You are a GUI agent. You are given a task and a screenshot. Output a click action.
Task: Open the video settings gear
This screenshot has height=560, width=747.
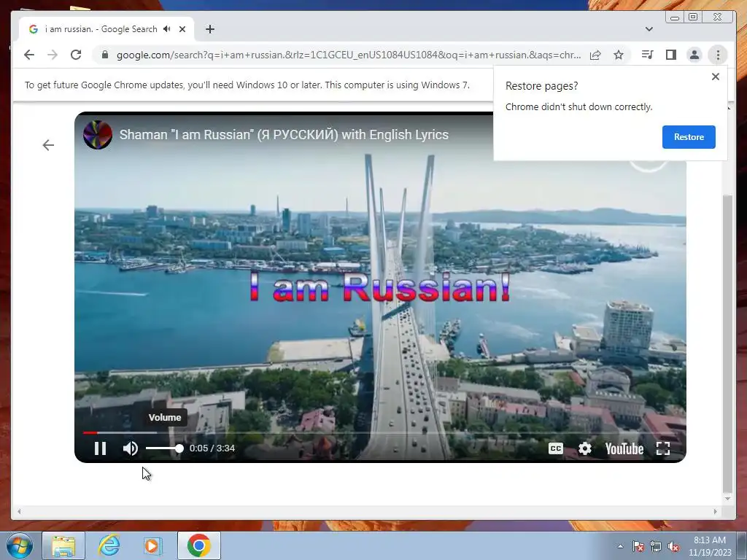[584, 448]
